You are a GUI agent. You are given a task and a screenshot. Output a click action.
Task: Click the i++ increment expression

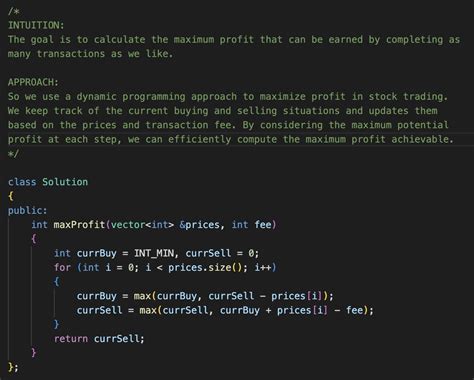263,268
